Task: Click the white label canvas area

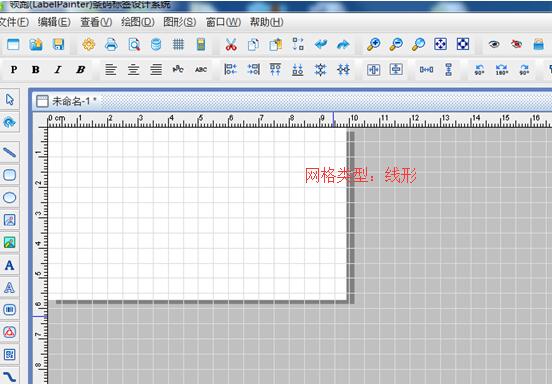Action: tap(197, 214)
